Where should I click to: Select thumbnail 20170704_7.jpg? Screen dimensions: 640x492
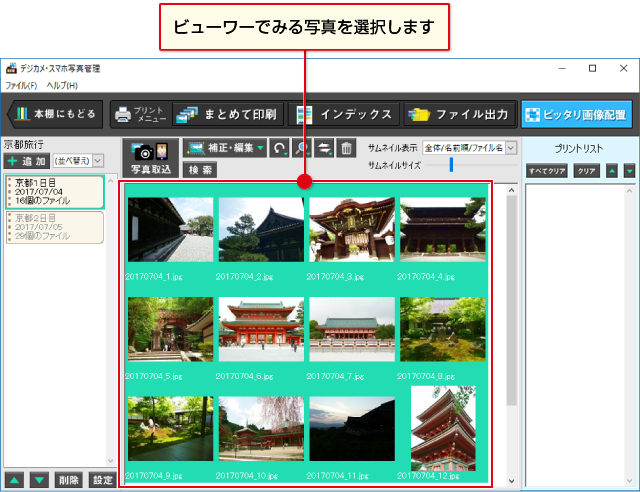[x=352, y=329]
